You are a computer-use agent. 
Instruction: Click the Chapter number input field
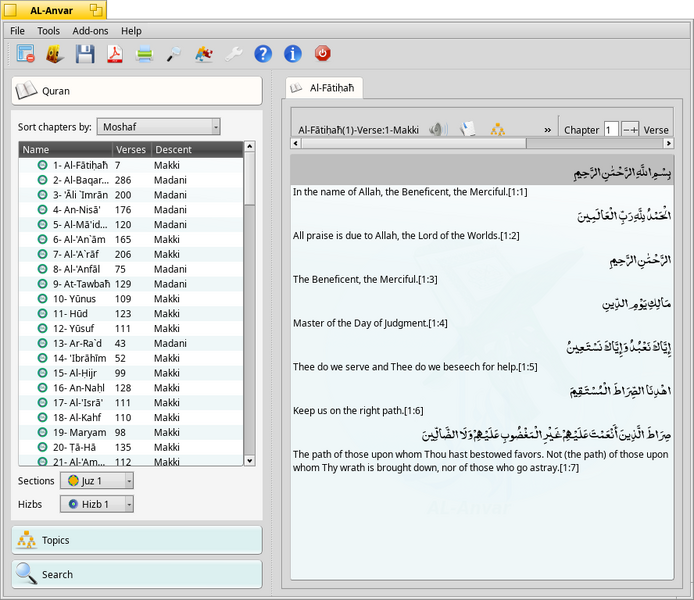tap(611, 130)
